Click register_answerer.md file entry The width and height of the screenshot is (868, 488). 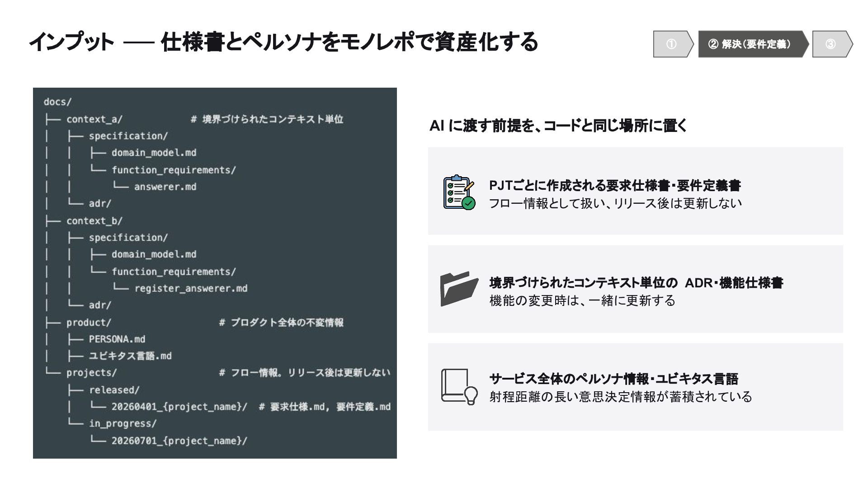coord(191,288)
